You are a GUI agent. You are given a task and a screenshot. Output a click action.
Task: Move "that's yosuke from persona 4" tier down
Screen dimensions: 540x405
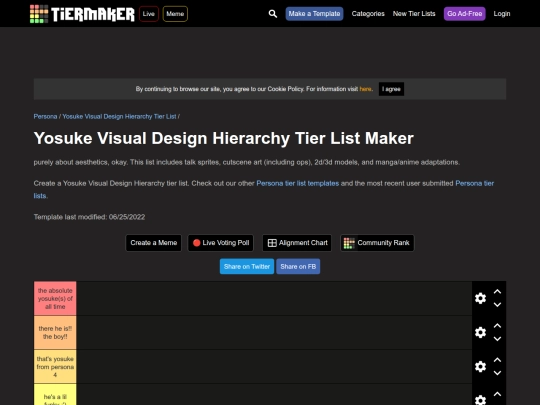[497, 373]
